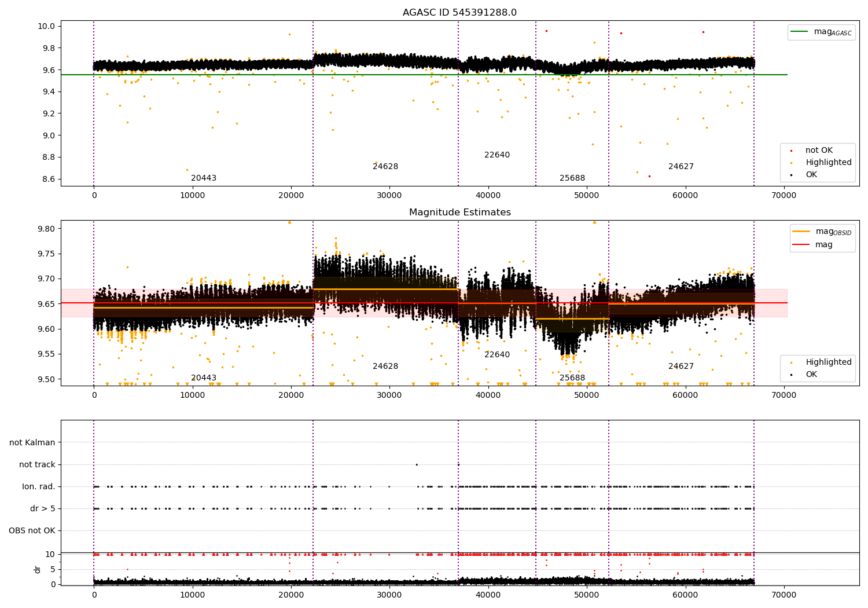Click the green mag AGASC legend line
868x608 pixels.
(x=800, y=32)
